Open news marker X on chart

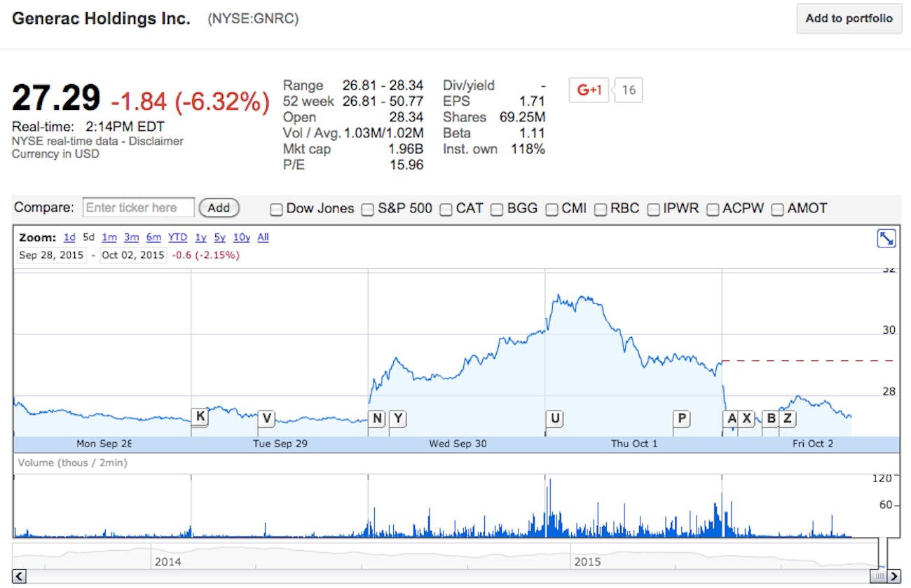(x=747, y=419)
